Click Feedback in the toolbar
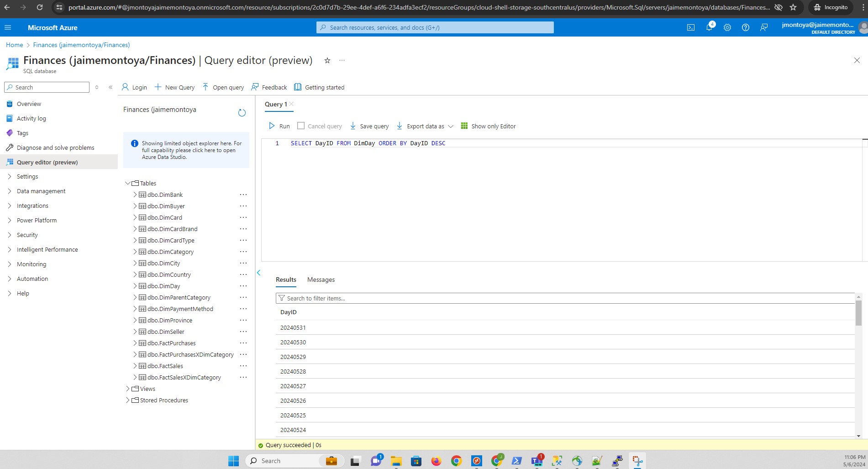 269,87
